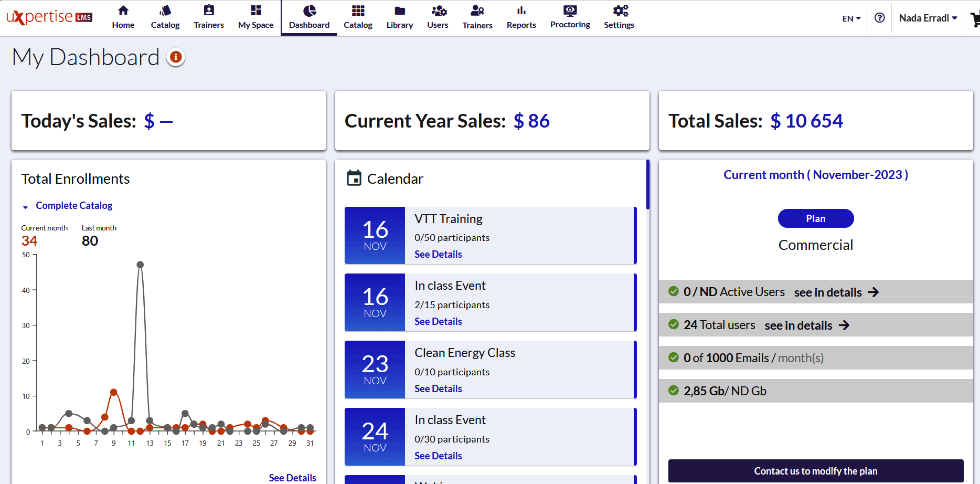Click the 16 NOV date tile of VTT Training
The width and height of the screenshot is (980, 484).
coord(375,235)
